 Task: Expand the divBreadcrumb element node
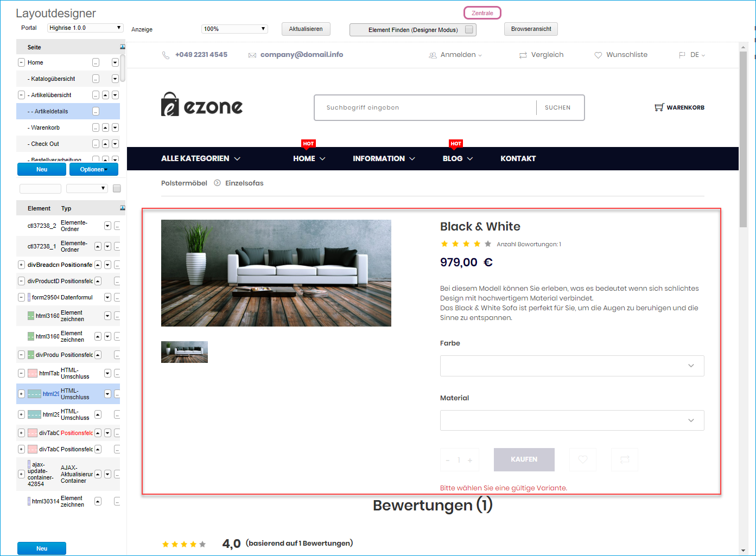click(21, 265)
